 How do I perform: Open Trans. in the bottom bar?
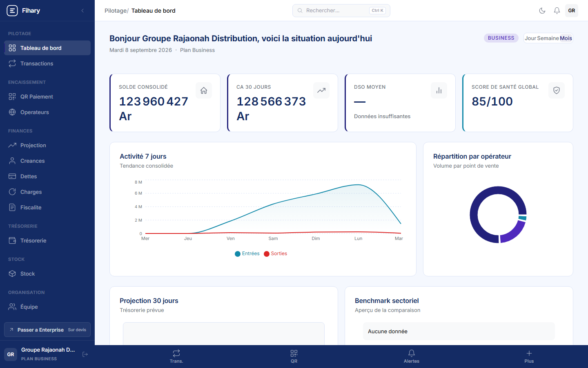176,356
